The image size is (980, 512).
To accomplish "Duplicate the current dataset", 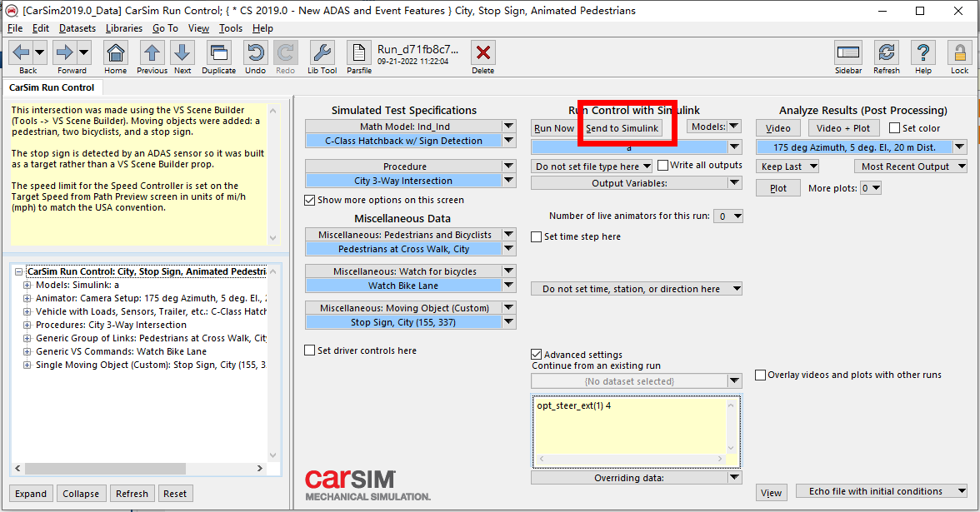I will [x=218, y=52].
